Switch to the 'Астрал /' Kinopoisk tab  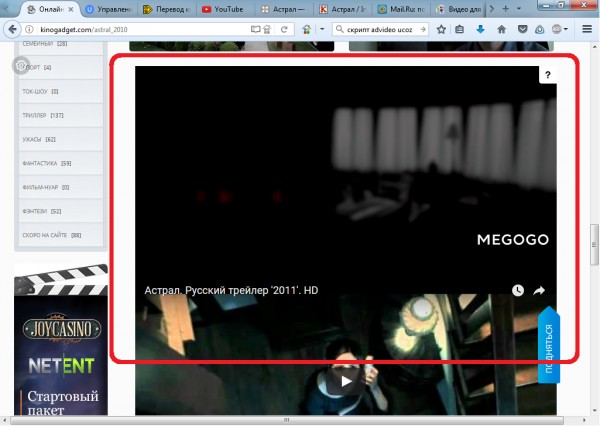point(342,10)
